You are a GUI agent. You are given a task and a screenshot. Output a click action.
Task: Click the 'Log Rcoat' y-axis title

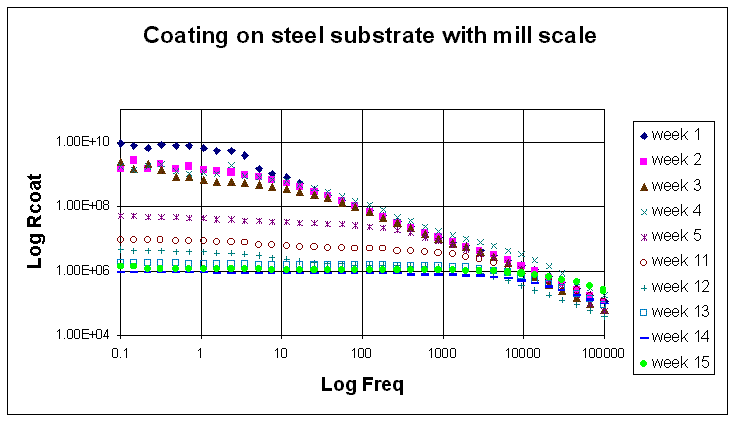coord(35,221)
